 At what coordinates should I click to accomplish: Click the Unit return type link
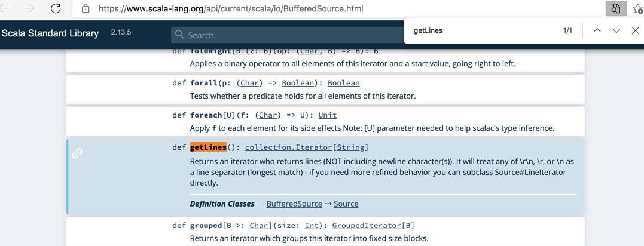pyautogui.click(x=327, y=115)
